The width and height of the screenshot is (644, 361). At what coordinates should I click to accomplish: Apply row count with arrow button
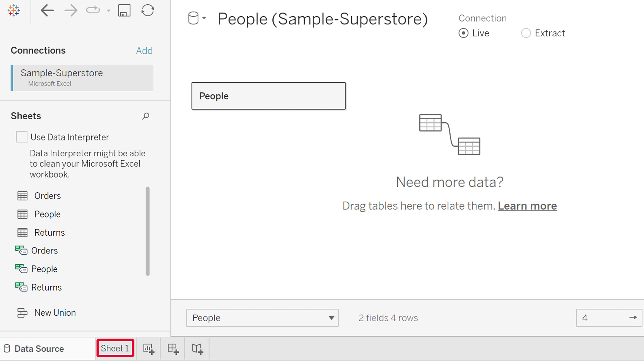[x=633, y=318]
